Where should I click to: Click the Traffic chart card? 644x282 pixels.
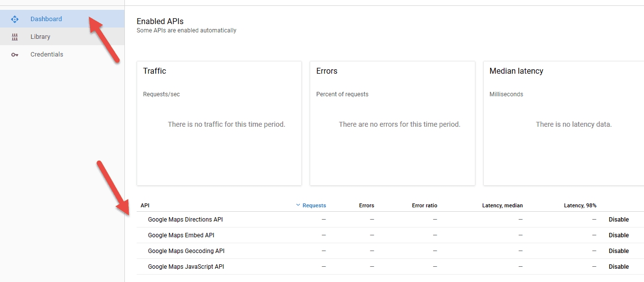point(219,123)
